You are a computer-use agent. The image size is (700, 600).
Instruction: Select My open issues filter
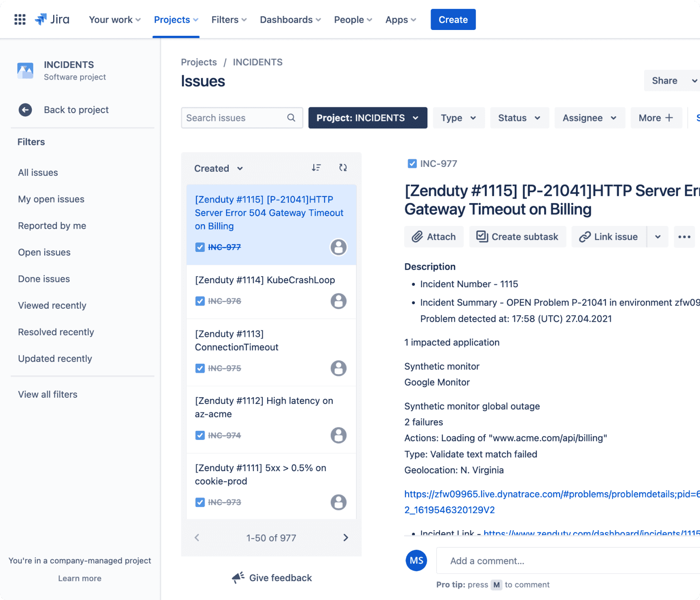51,199
